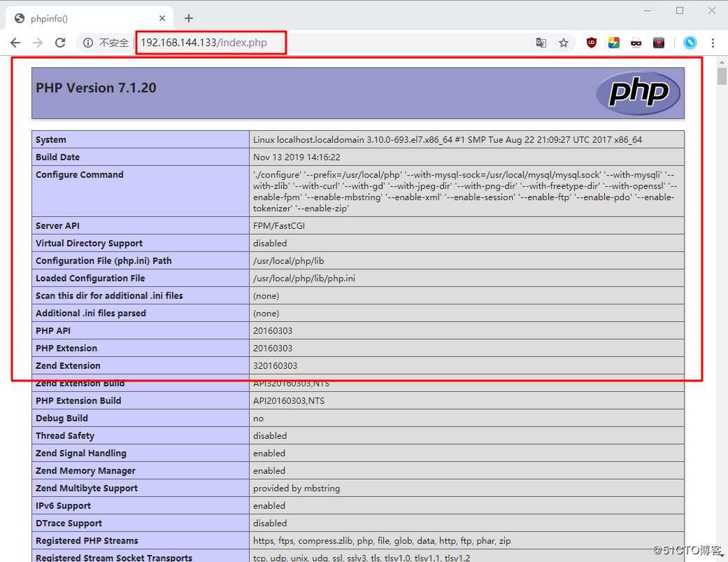
Task: Open uBlock Origin extension
Action: [x=591, y=43]
